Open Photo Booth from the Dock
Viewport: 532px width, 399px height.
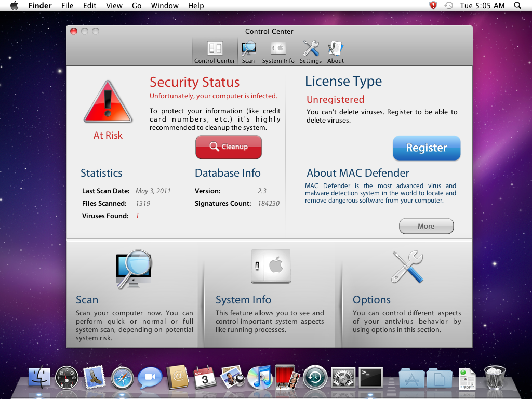pyautogui.click(x=287, y=377)
